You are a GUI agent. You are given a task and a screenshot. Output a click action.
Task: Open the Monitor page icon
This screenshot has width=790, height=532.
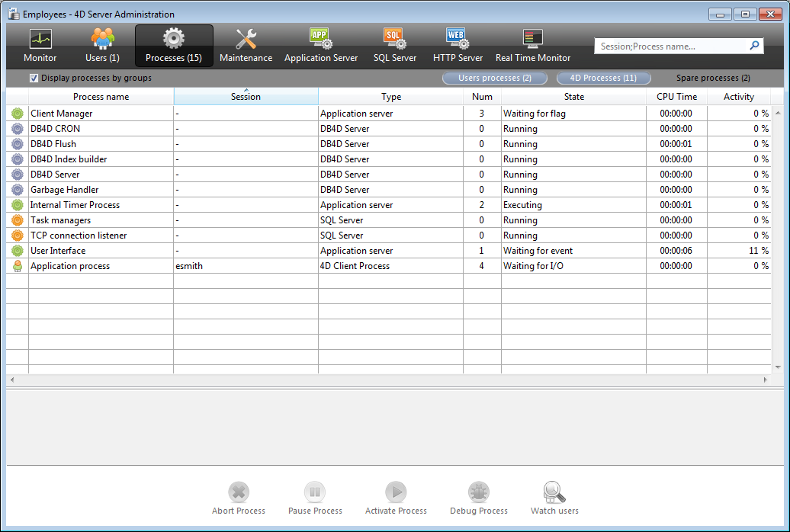point(40,40)
